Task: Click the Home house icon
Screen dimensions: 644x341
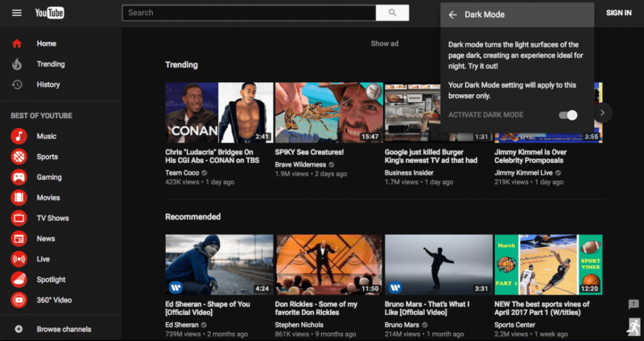Action: click(17, 43)
